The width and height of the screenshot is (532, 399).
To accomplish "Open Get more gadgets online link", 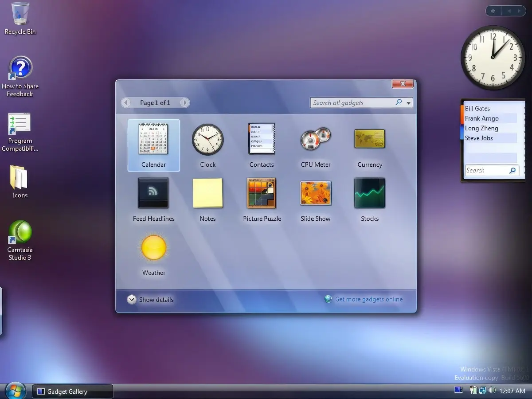I will pyautogui.click(x=369, y=299).
